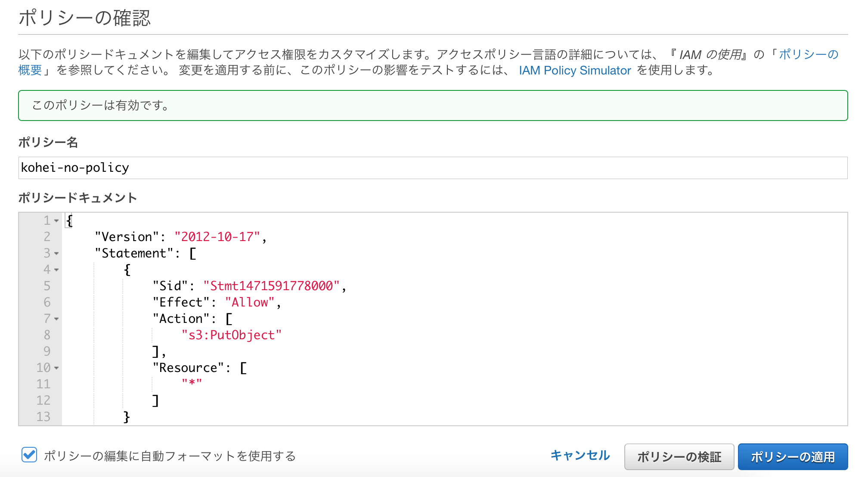868x477 pixels.
Task: Click line 13 closing brace in editor
Action: 126,416
